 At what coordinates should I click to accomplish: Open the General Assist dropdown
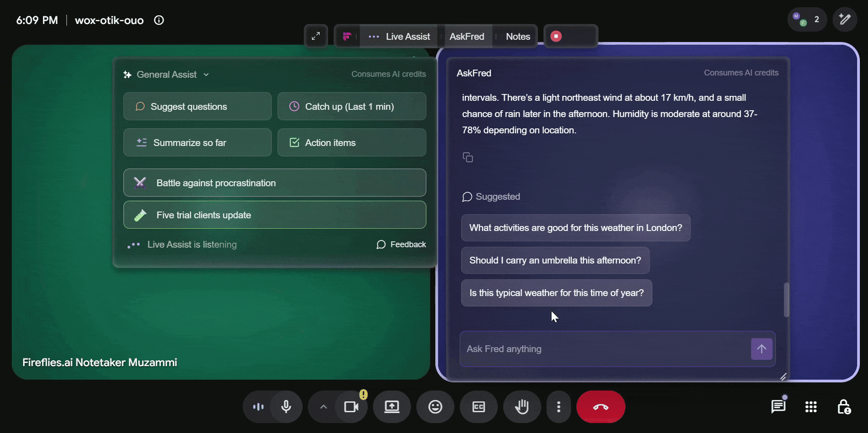point(166,75)
